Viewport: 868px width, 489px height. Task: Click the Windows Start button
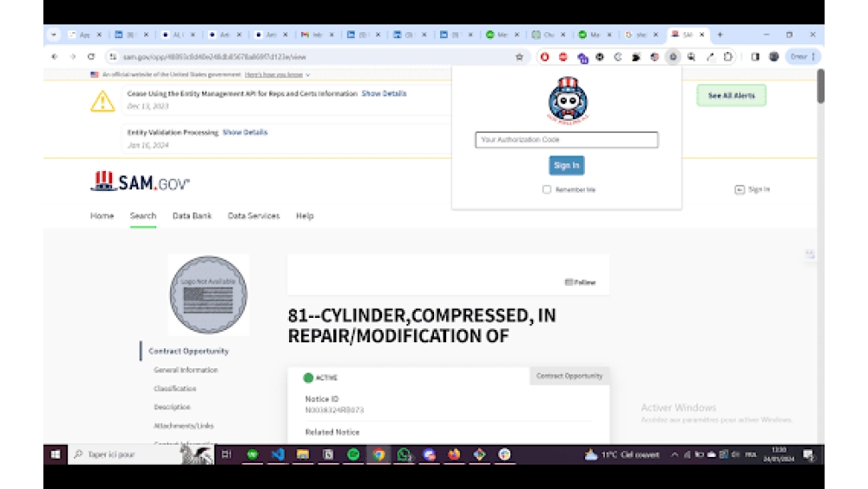[x=56, y=454]
